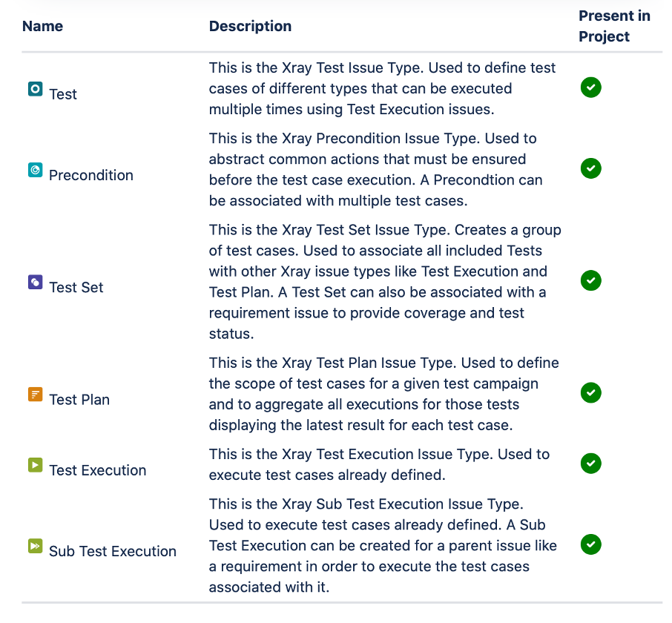
Task: Click the Test Execution issue type icon
Action: pyautogui.click(x=35, y=465)
